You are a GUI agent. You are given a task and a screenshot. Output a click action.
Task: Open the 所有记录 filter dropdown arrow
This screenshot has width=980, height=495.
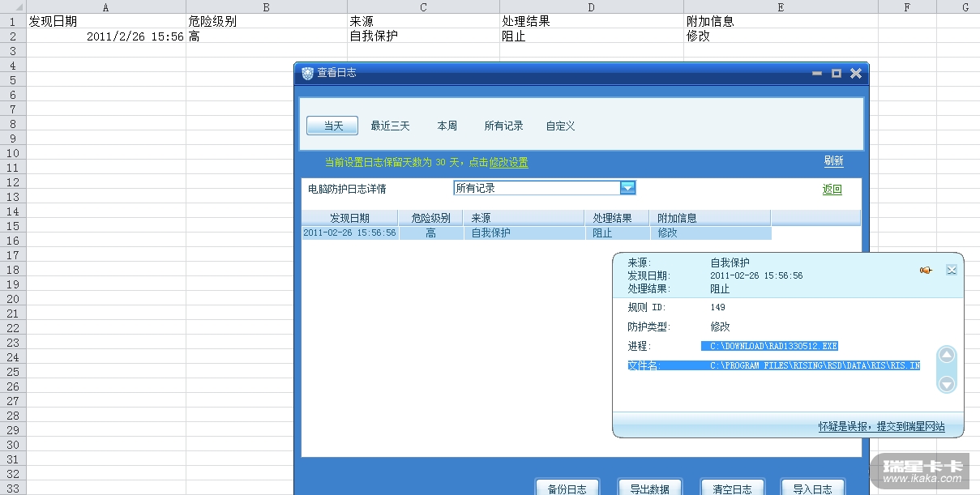coord(627,188)
